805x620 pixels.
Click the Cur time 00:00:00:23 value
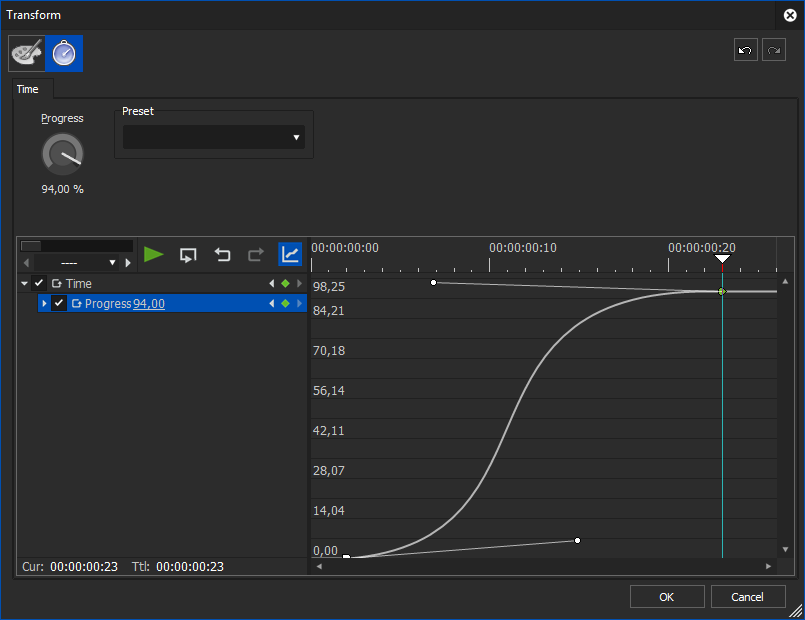[84, 567]
